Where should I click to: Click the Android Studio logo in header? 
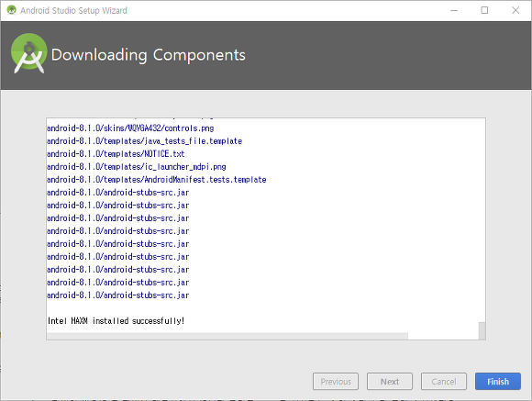28,53
